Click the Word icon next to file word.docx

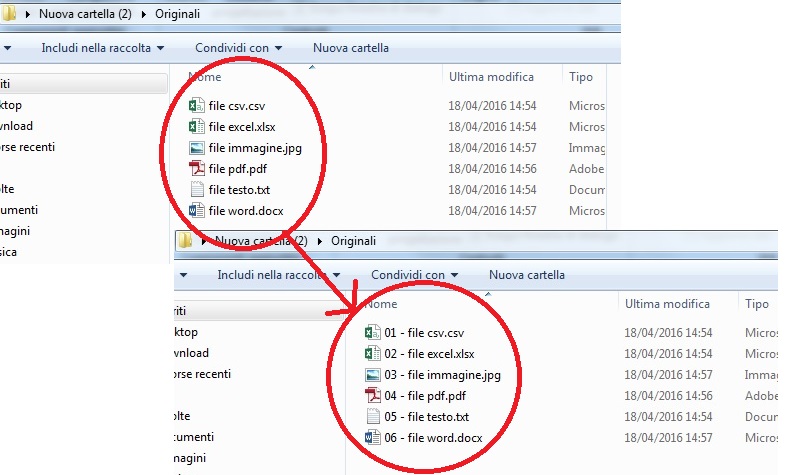(x=197, y=211)
